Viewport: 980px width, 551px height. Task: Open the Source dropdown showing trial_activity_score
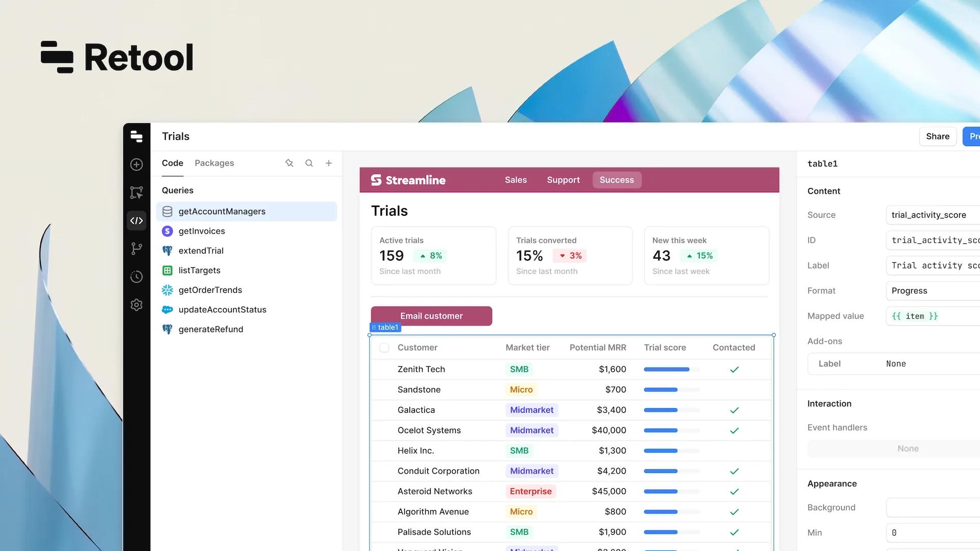[x=932, y=215]
